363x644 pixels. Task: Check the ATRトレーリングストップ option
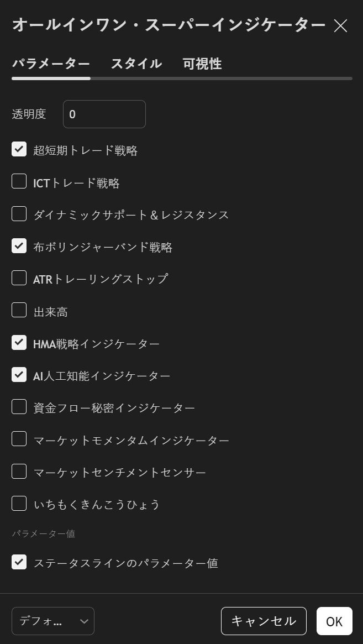(x=19, y=278)
